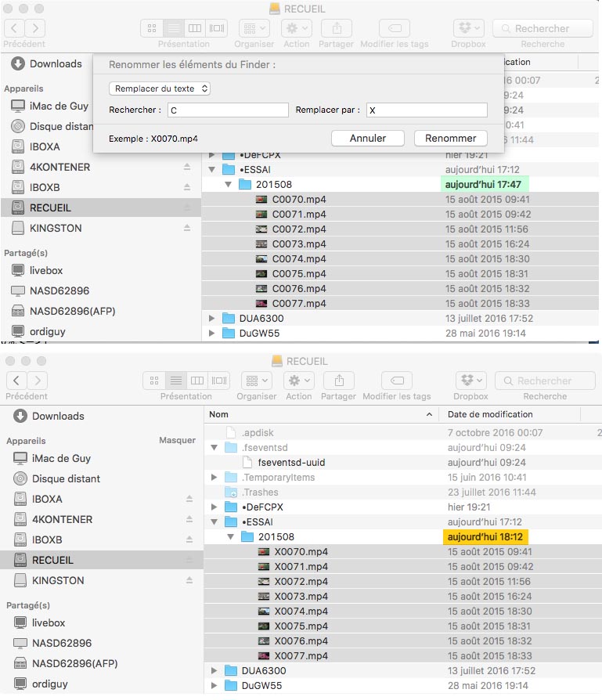Collapse the 201508 folder in top window
The height and width of the screenshot is (700, 602).
(x=228, y=184)
